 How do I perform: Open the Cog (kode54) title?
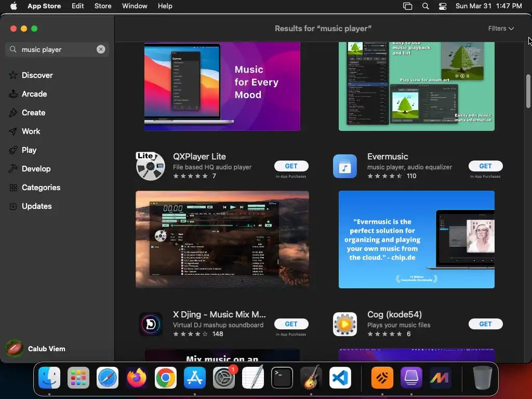pos(394,314)
